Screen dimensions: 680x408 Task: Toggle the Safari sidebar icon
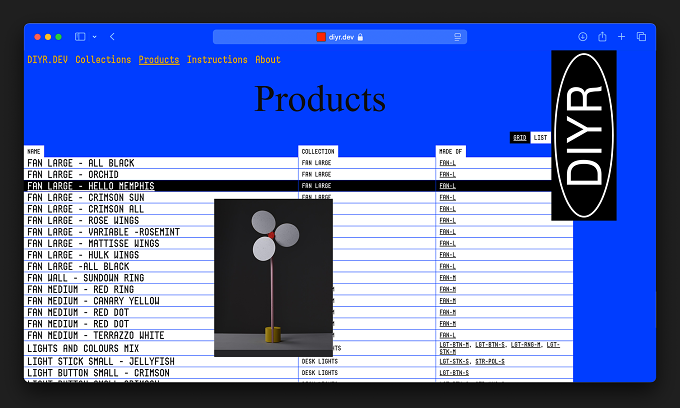80,37
